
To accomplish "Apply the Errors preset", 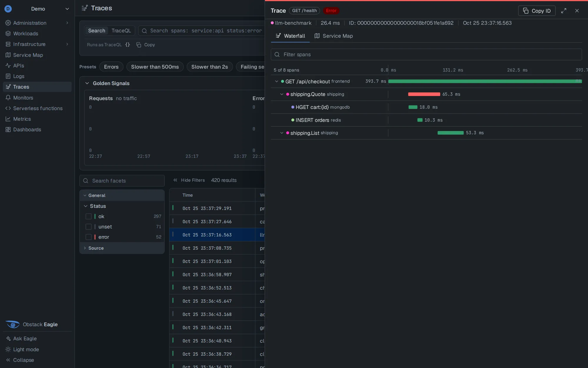I will click(x=111, y=67).
